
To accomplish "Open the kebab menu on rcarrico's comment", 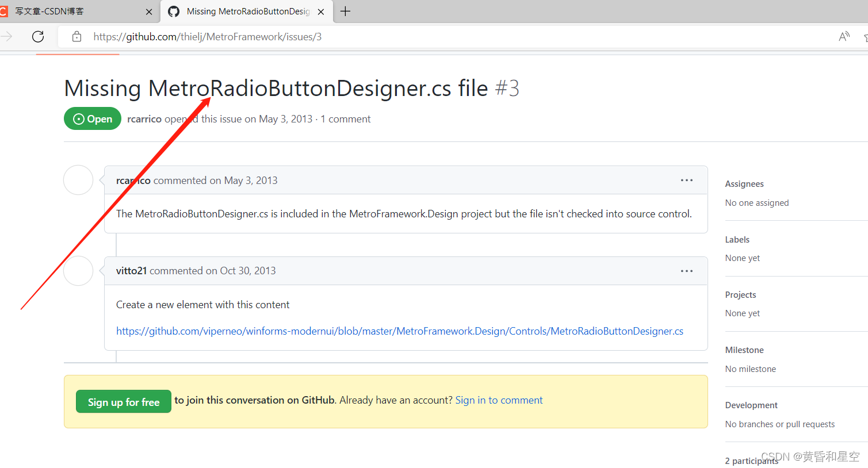I will point(686,180).
